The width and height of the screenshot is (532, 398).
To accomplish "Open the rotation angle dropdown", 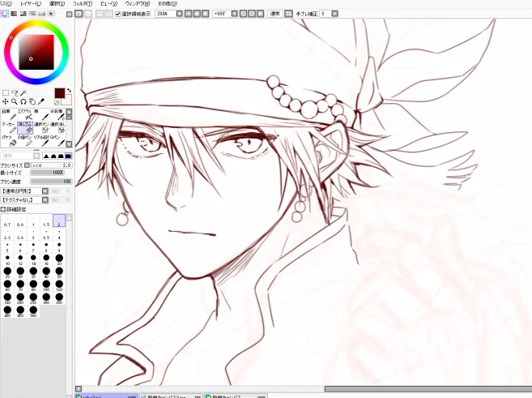I will pyautogui.click(x=235, y=14).
